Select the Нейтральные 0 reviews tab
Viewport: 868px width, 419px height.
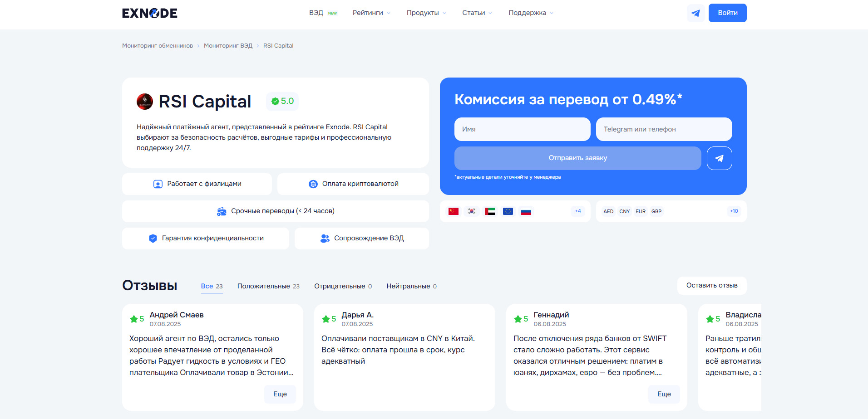[x=412, y=286]
